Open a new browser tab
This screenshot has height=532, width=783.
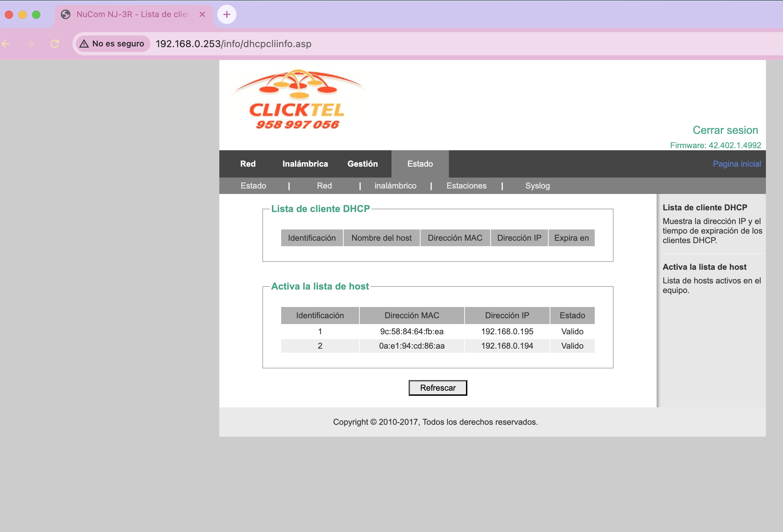226,14
